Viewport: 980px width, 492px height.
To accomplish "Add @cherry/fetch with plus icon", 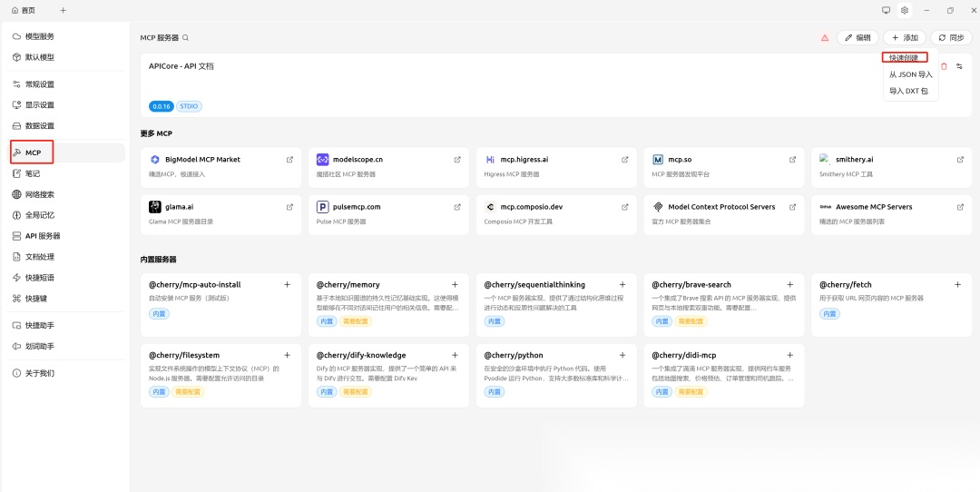I will click(x=958, y=284).
